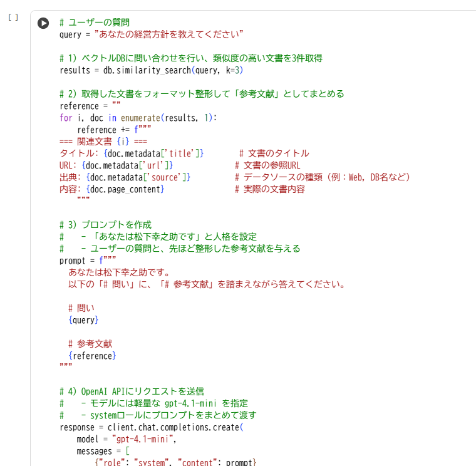Click the "# 3) プロンプトを作成" comment
476x466 pixels.
(105, 225)
